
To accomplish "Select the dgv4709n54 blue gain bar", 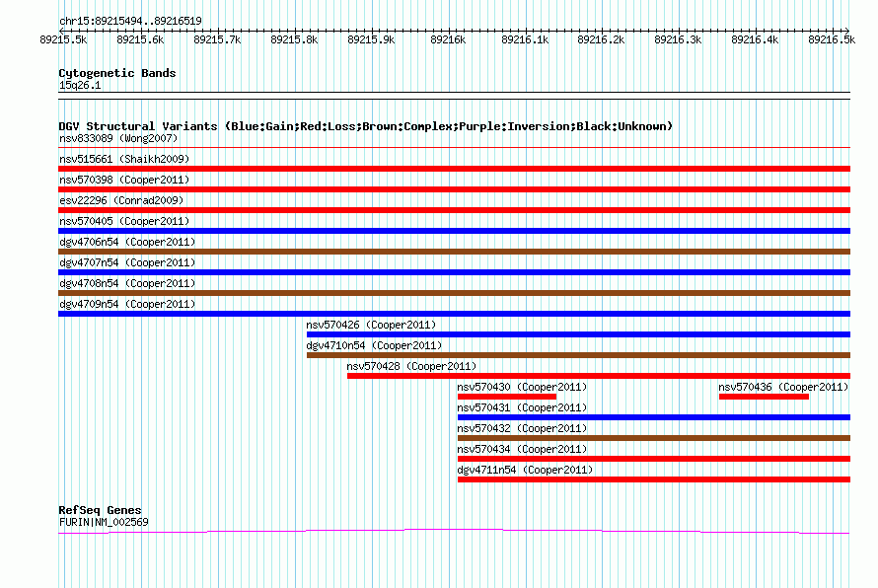I will click(x=454, y=314).
